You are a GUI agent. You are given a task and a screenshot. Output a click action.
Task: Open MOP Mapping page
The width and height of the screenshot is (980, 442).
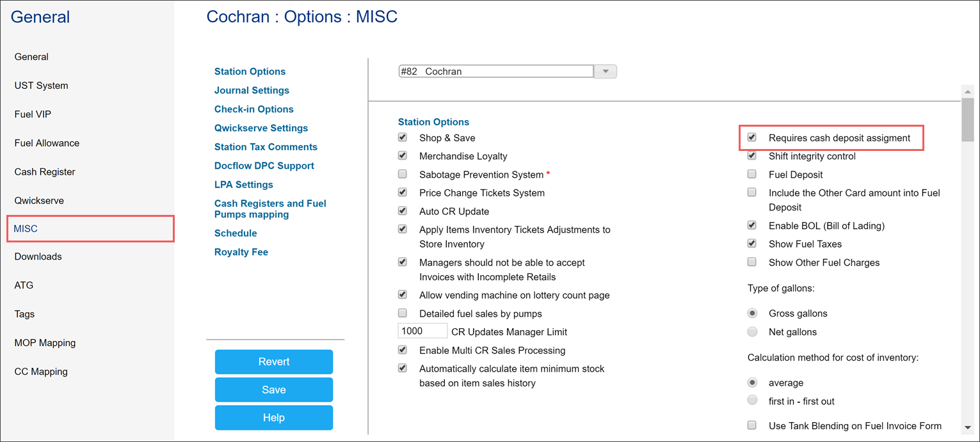tap(45, 343)
